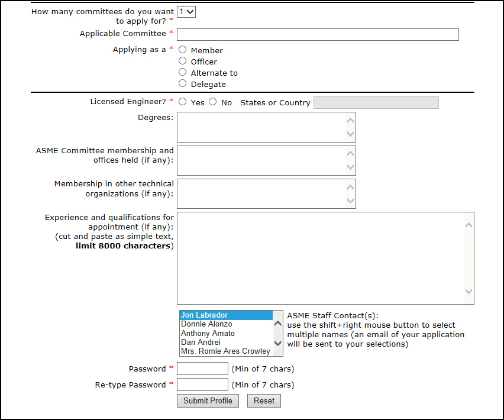This screenshot has height=420, width=504.
Task: Open the committee count dropdown
Action: click(x=186, y=11)
